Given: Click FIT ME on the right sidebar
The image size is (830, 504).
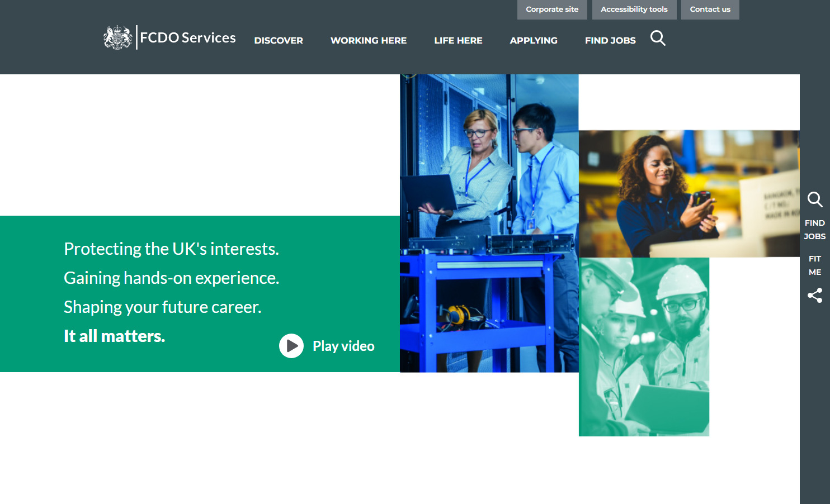Looking at the screenshot, I should click(x=815, y=265).
